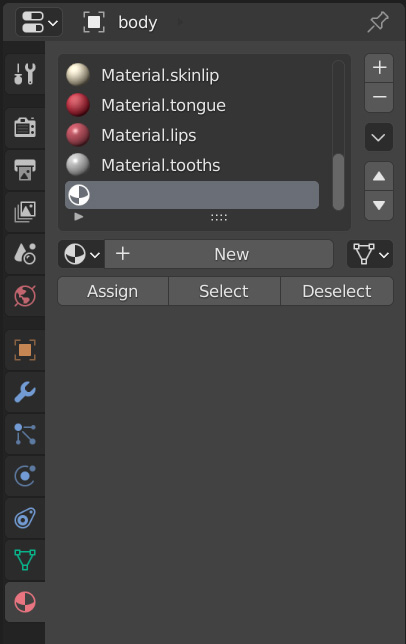Open the material link dropdown
The width and height of the screenshot is (406, 644).
(x=370, y=254)
